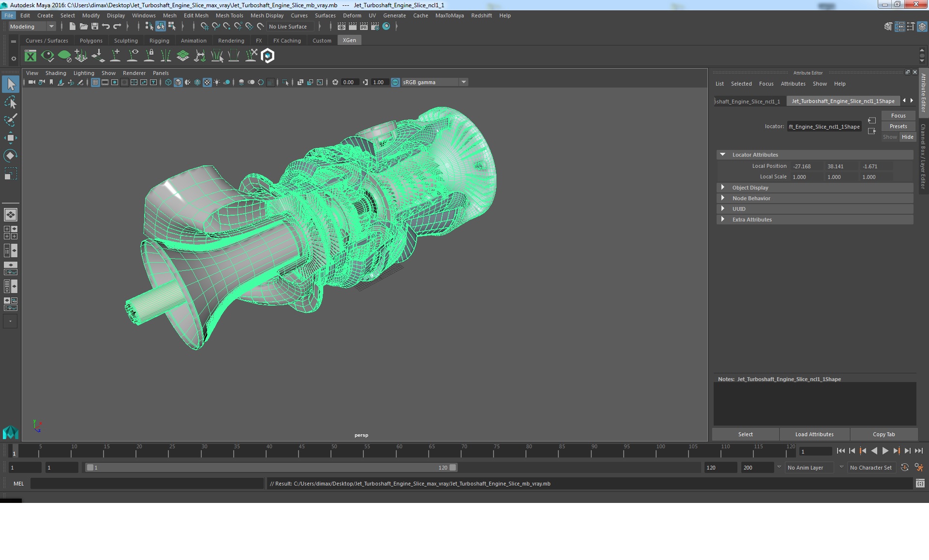Collapse the Locator Attributes section
This screenshot has height=560, width=929.
(723, 155)
